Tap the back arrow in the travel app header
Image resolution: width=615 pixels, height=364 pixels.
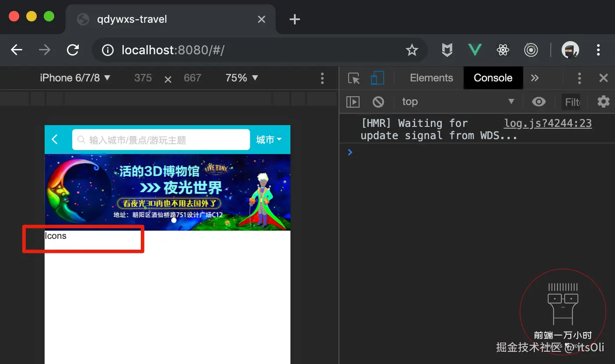coord(55,140)
